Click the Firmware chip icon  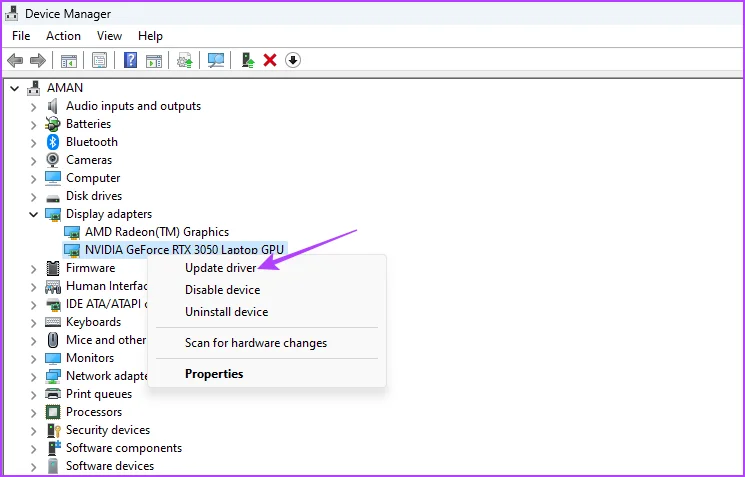pyautogui.click(x=53, y=268)
